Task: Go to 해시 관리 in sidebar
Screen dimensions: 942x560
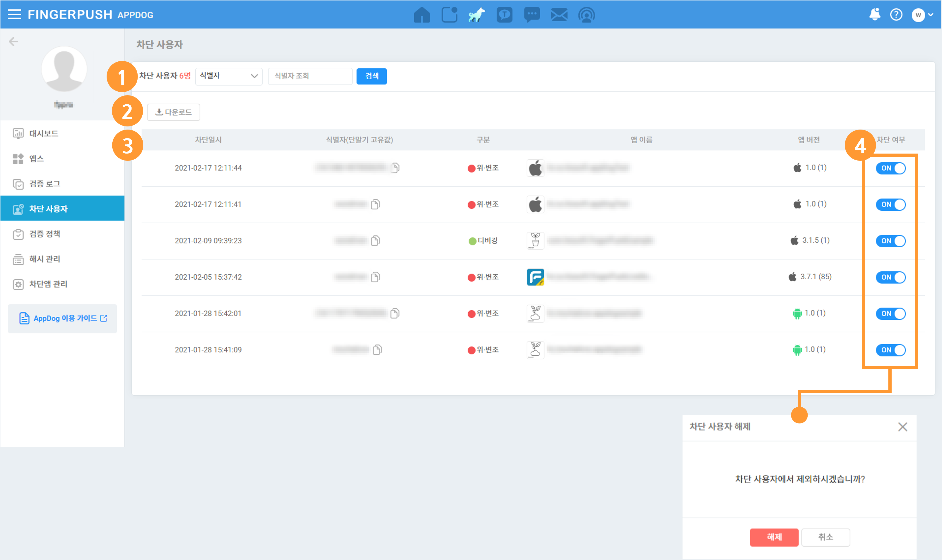Action: pyautogui.click(x=45, y=259)
